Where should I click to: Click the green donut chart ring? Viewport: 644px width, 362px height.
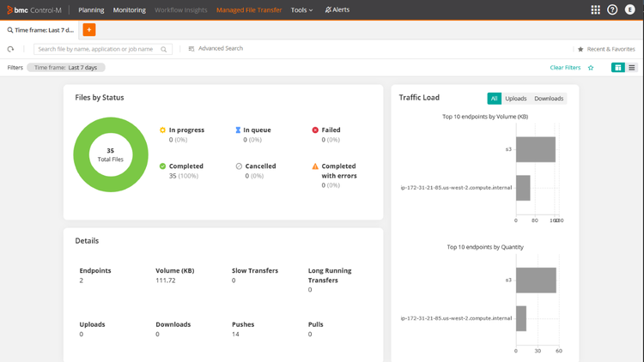point(82,154)
